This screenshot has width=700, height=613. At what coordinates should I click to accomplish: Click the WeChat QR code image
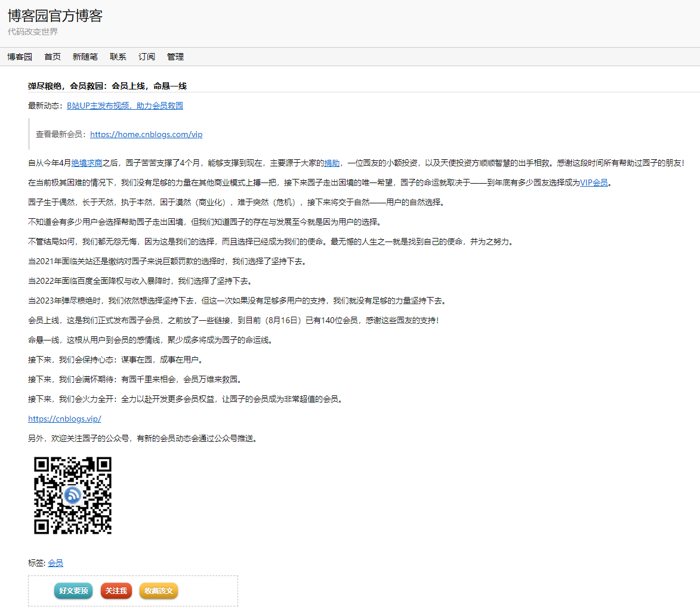[73, 495]
